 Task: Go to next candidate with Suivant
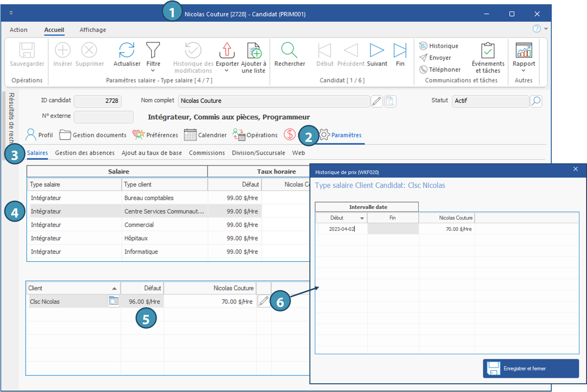377,51
